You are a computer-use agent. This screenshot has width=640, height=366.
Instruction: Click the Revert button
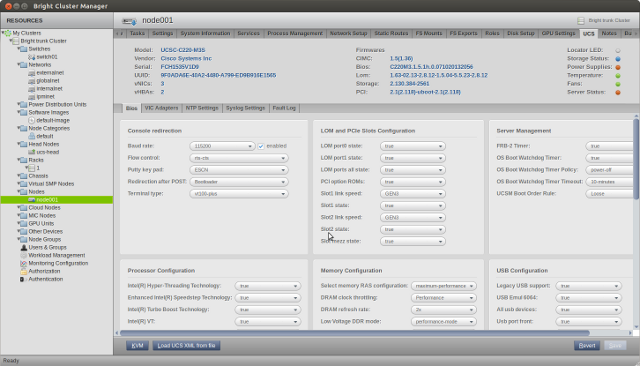pos(587,346)
